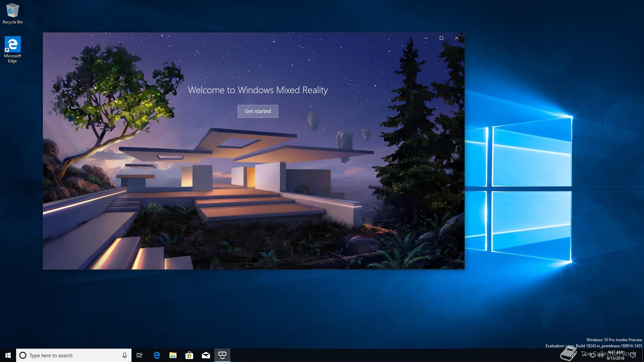Open the Mail app from the taskbar
This screenshot has width=644, height=362.
coord(206,355)
